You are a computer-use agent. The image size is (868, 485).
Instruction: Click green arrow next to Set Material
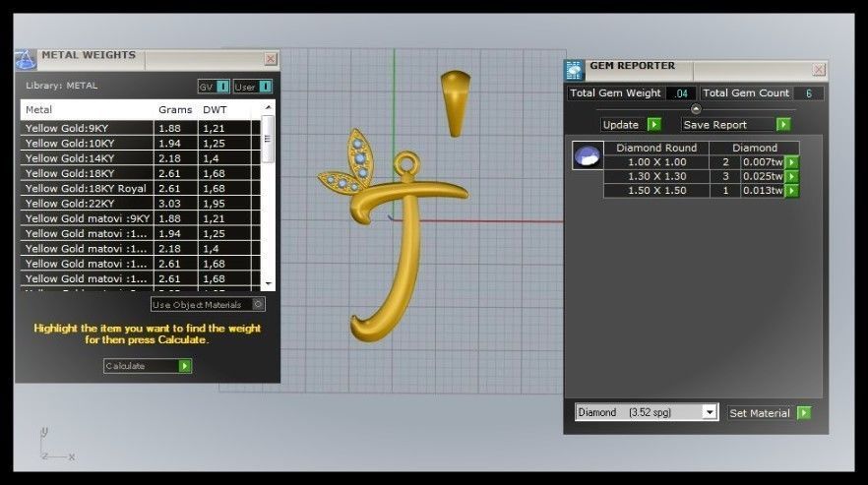coord(804,413)
